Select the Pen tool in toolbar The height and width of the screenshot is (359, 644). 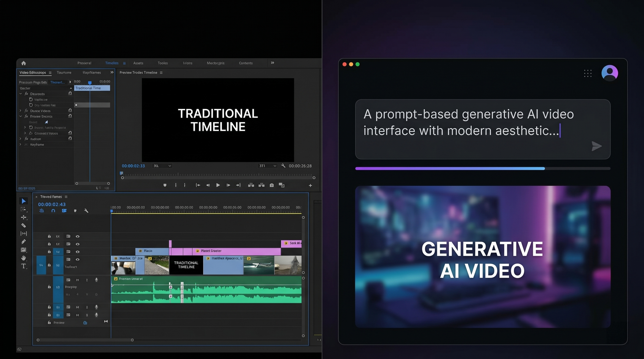coord(24,242)
